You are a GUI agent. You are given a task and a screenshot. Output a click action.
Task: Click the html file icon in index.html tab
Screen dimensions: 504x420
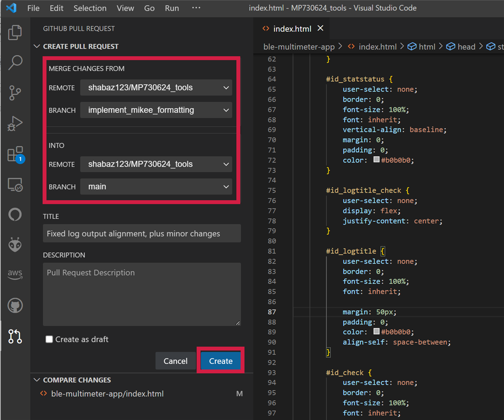click(266, 29)
